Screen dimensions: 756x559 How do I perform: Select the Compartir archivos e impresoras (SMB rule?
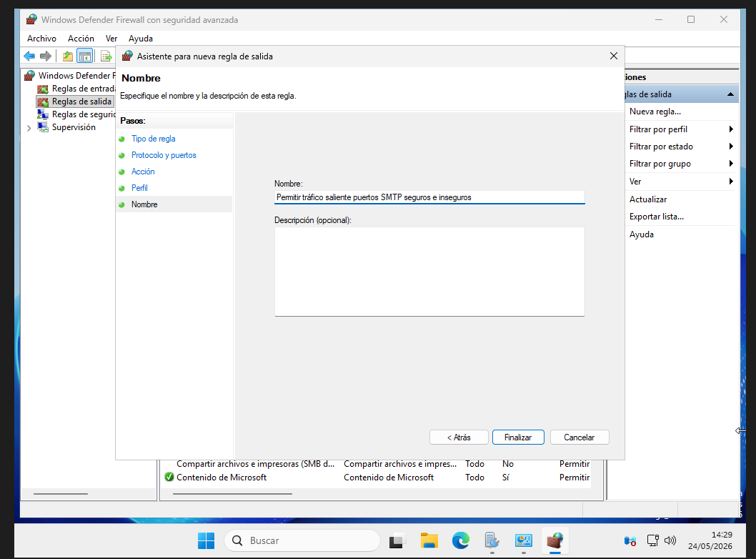tap(377, 463)
